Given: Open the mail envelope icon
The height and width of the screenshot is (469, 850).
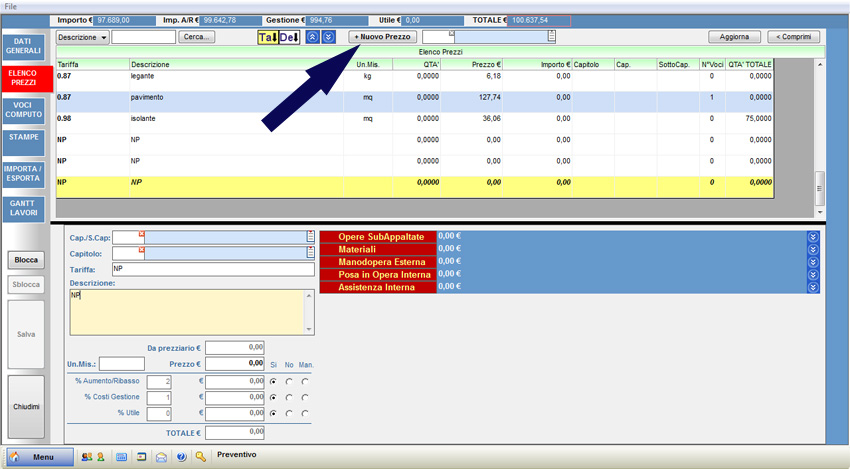Looking at the screenshot, I should coord(161,456).
